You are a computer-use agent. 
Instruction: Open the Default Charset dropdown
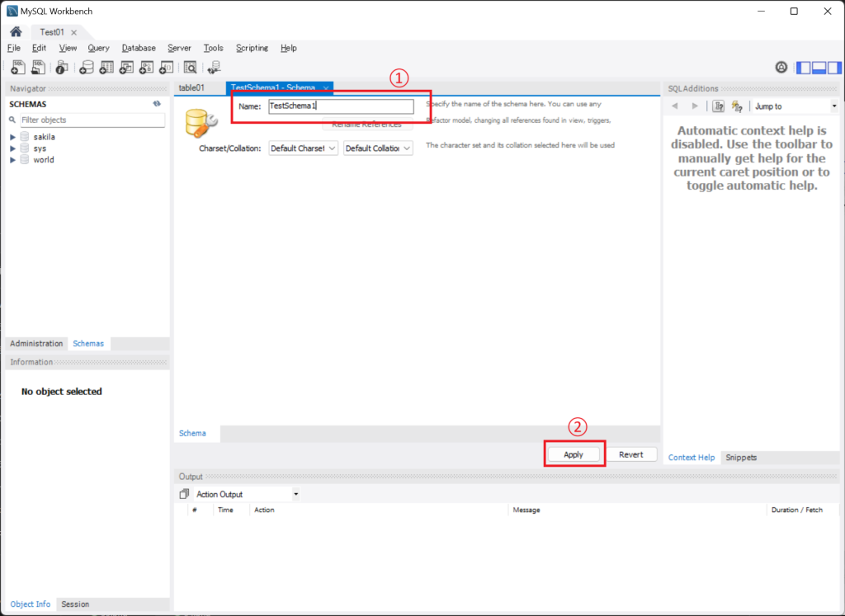tap(303, 148)
